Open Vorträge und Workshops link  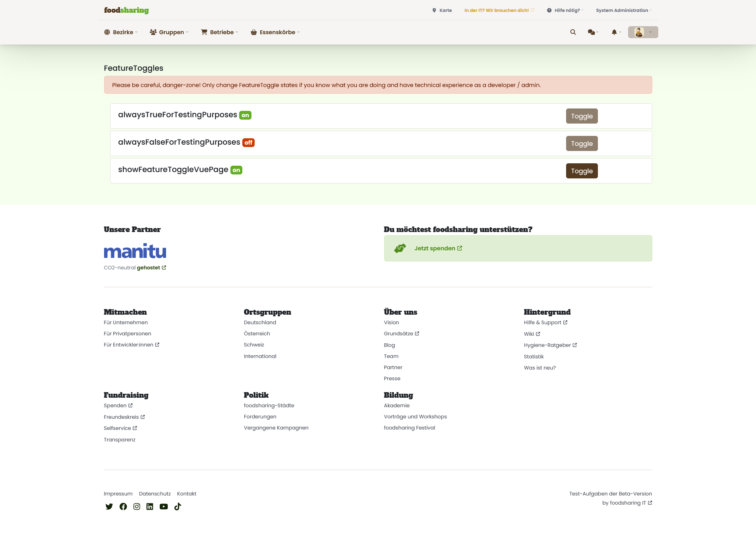point(415,417)
